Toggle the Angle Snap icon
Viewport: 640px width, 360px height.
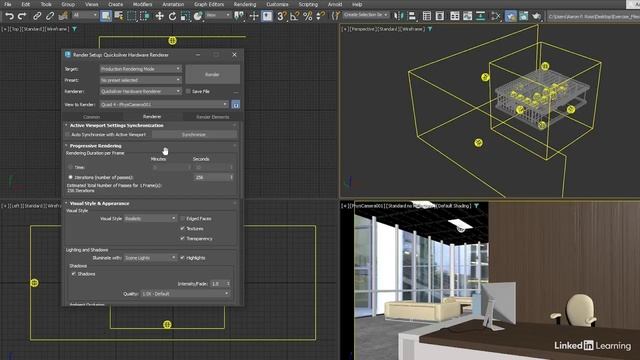point(295,16)
